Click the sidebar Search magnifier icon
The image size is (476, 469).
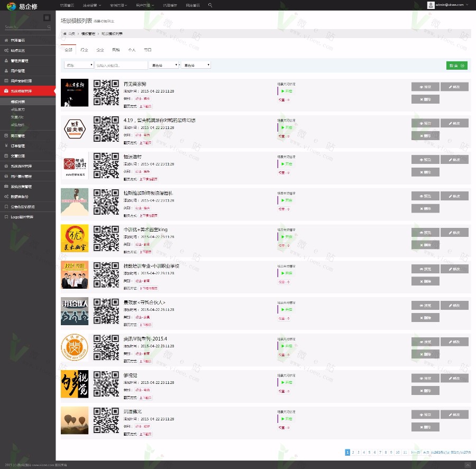[49, 27]
